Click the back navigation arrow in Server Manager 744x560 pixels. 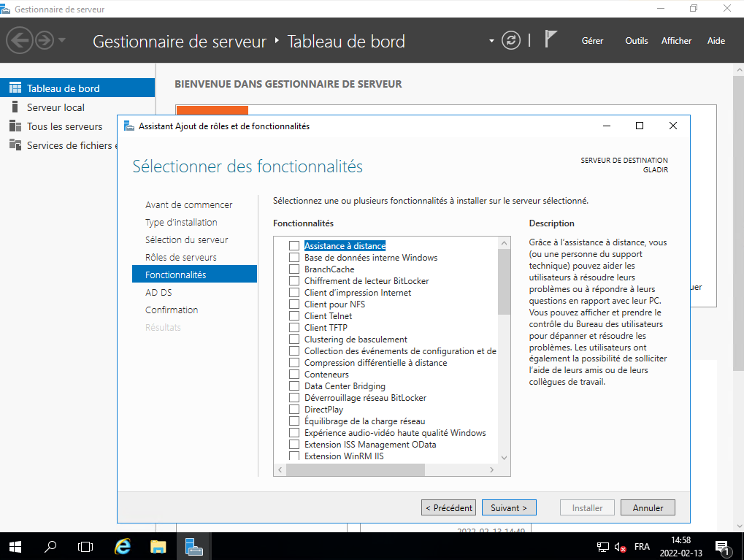coord(20,41)
